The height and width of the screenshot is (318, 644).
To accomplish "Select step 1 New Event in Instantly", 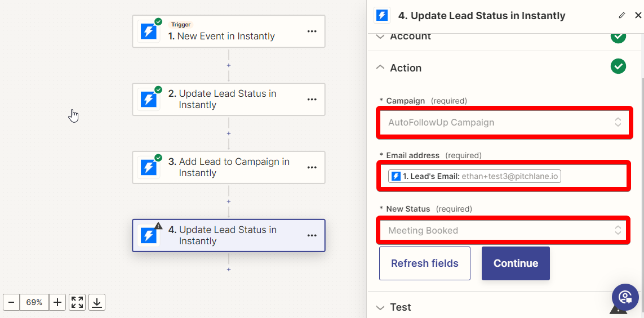I will coord(229,31).
